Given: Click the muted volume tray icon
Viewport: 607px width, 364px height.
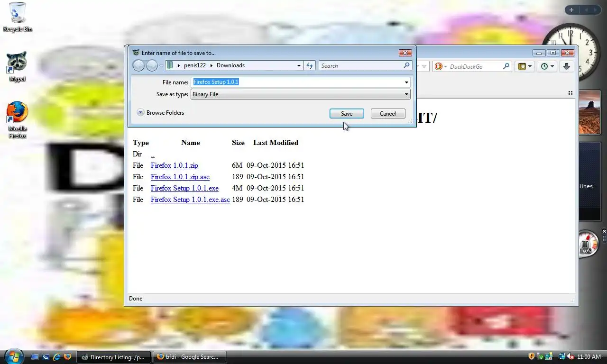Looking at the screenshot, I should 570,356.
